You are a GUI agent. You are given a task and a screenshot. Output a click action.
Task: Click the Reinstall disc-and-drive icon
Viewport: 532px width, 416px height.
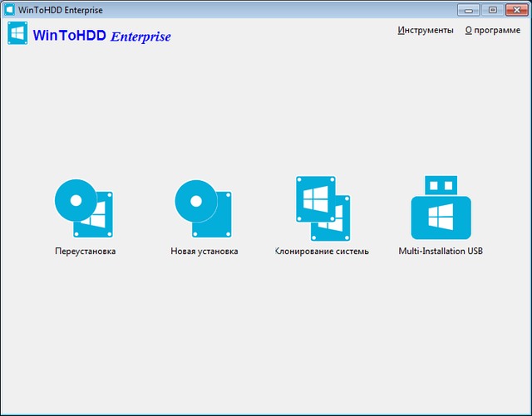pyautogui.click(x=84, y=208)
